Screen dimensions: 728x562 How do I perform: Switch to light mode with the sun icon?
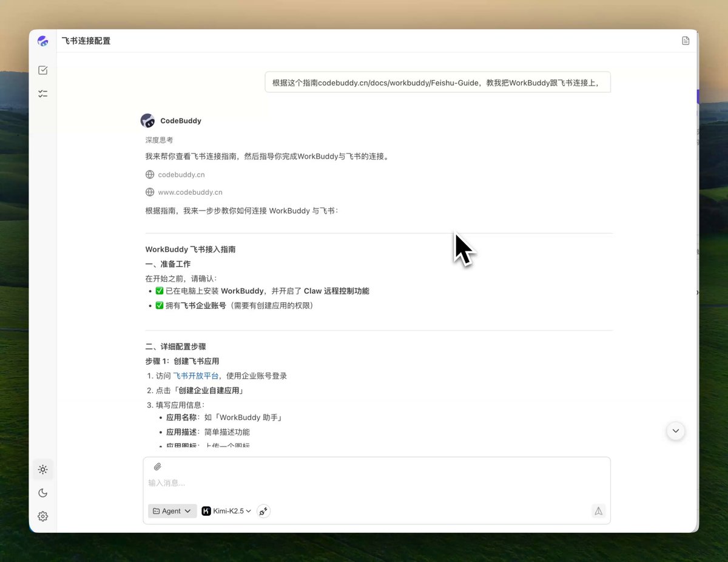click(x=42, y=470)
